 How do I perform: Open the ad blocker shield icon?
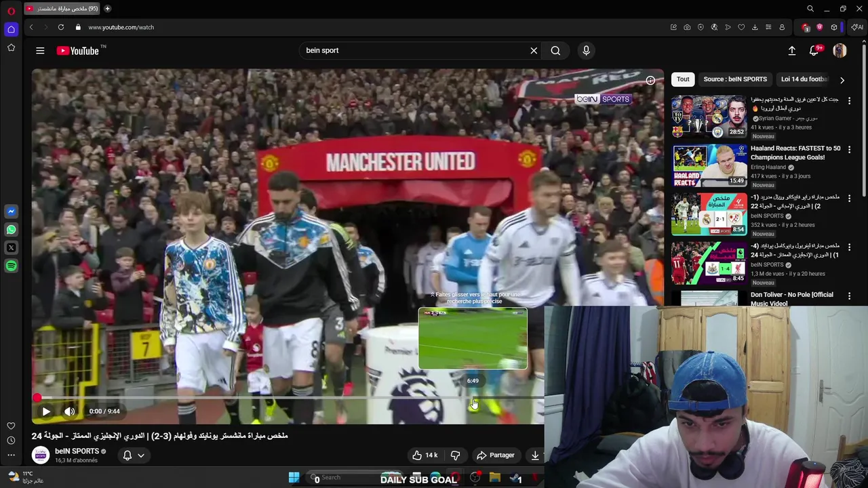point(701,27)
